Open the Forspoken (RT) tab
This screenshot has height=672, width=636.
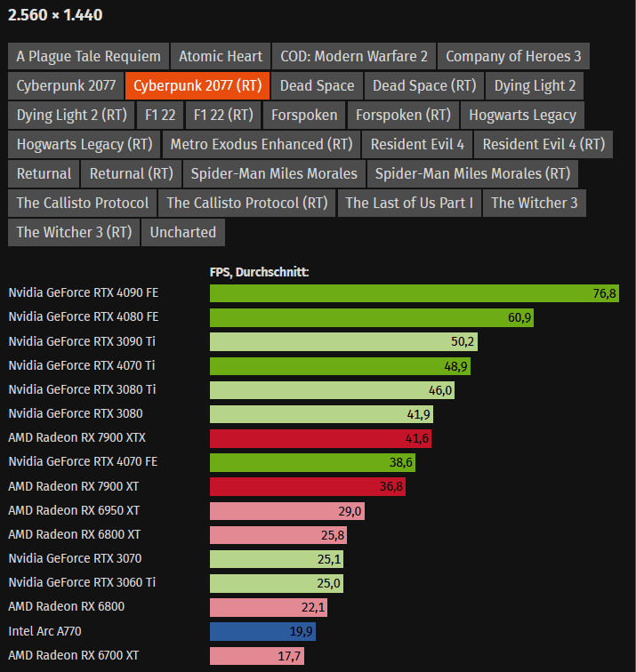(x=403, y=116)
